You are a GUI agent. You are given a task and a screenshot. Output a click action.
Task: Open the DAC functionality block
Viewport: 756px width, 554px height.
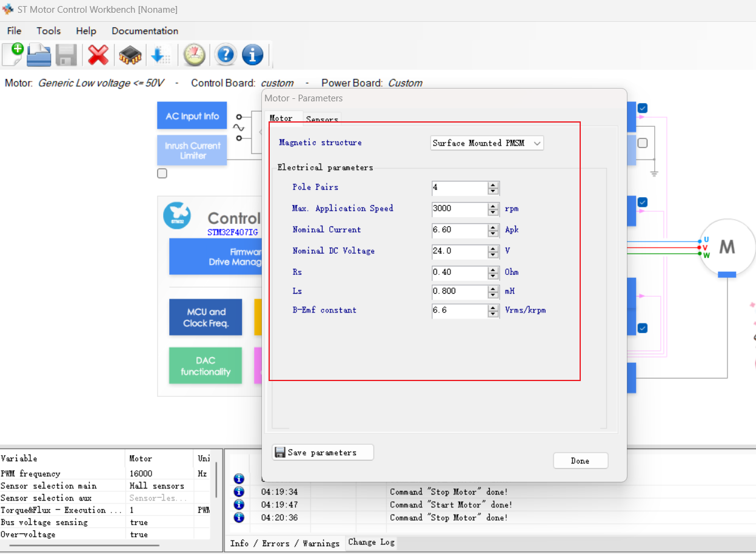pos(206,366)
